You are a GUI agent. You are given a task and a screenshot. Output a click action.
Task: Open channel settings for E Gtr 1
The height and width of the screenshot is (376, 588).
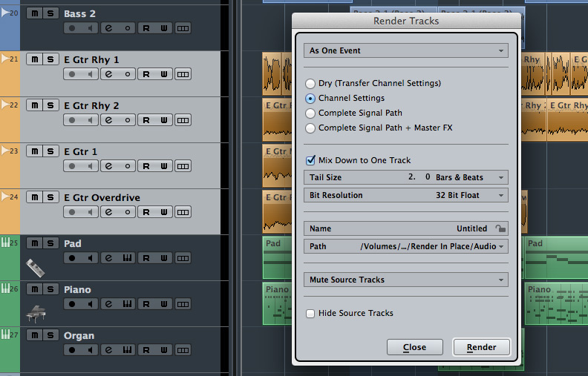pyautogui.click(x=108, y=166)
